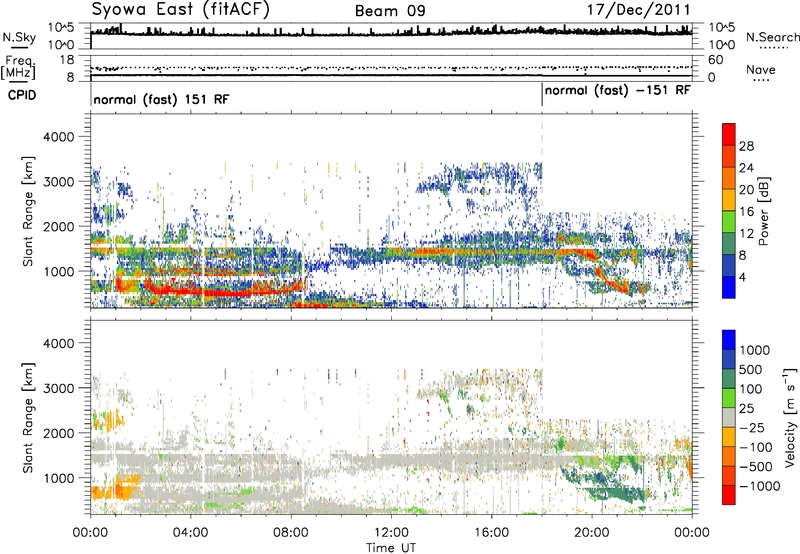
Task: Click the '60' Nave axis tick label
Action: click(715, 60)
